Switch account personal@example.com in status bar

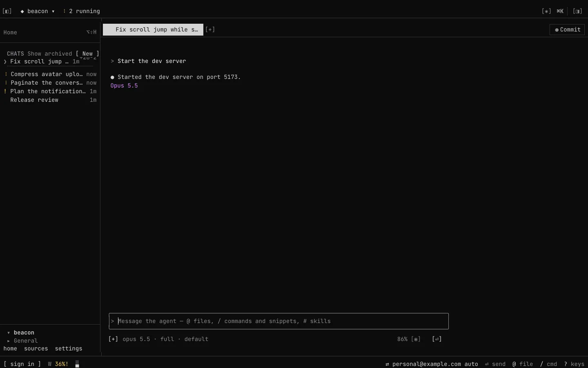coord(432,364)
